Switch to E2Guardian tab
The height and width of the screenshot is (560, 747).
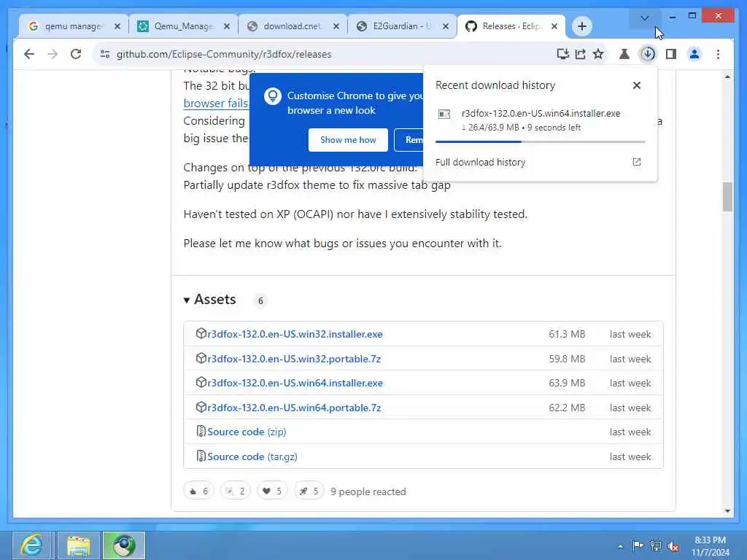click(401, 26)
